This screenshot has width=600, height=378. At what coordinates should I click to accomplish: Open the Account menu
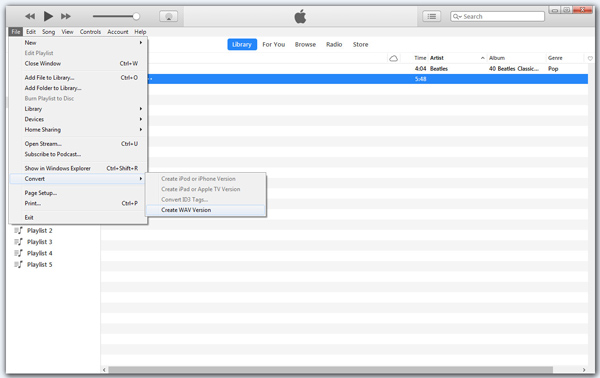click(x=118, y=32)
